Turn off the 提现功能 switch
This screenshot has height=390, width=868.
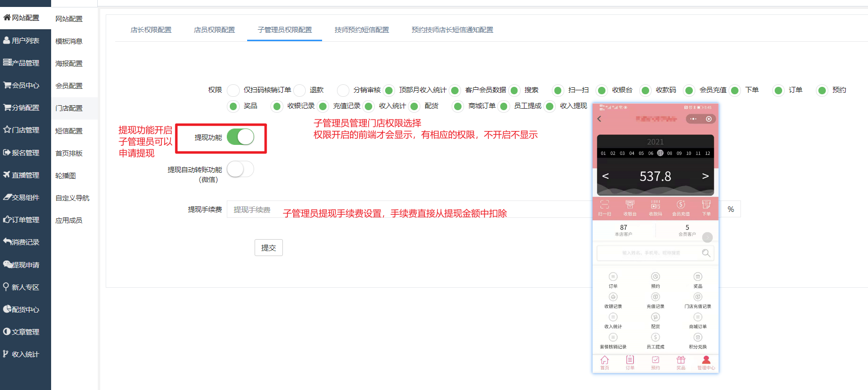coord(240,137)
